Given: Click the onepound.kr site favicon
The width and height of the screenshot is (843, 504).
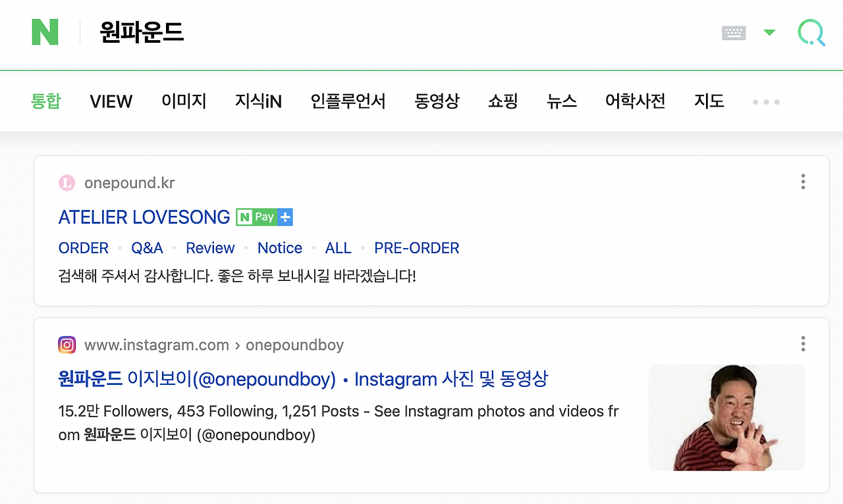Looking at the screenshot, I should pyautogui.click(x=67, y=182).
